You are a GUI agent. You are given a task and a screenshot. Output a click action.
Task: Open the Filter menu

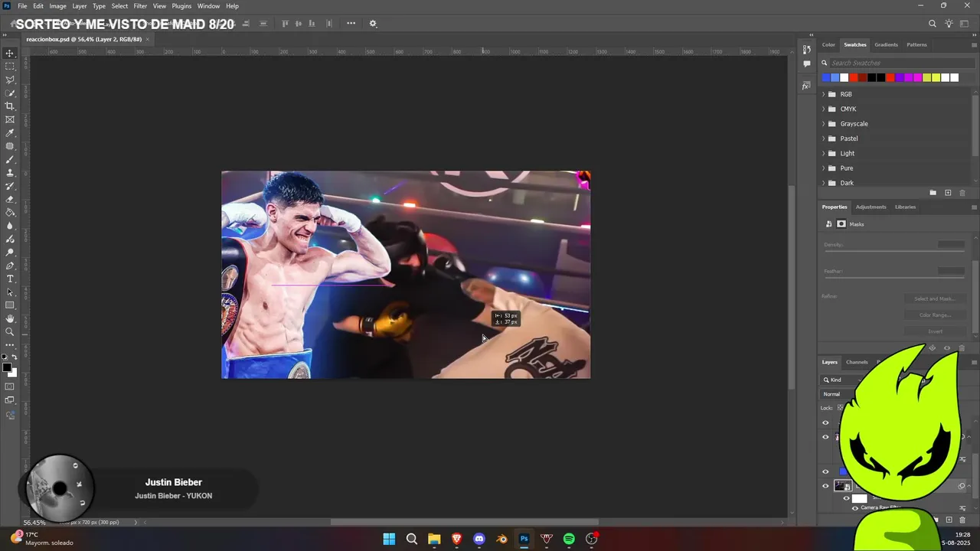pos(140,6)
